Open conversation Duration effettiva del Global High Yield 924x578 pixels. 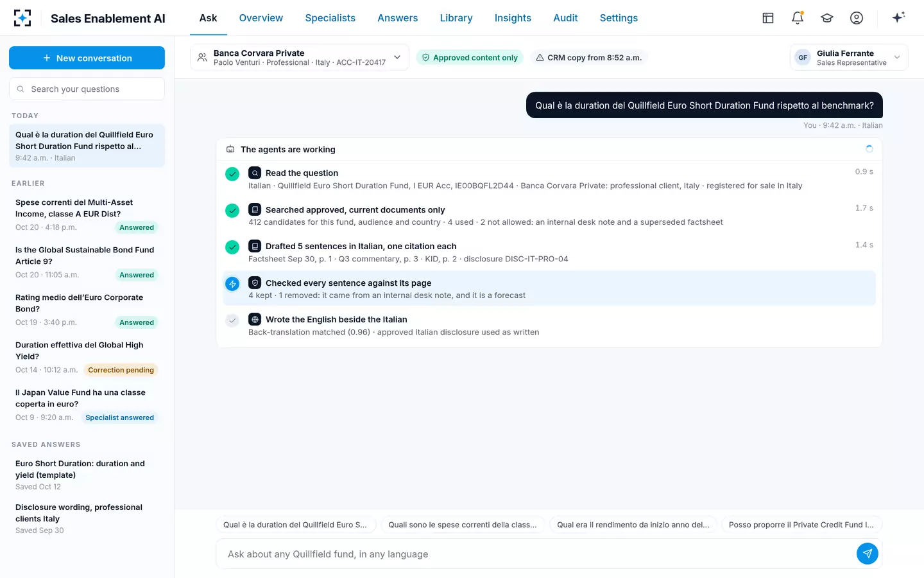point(87,357)
